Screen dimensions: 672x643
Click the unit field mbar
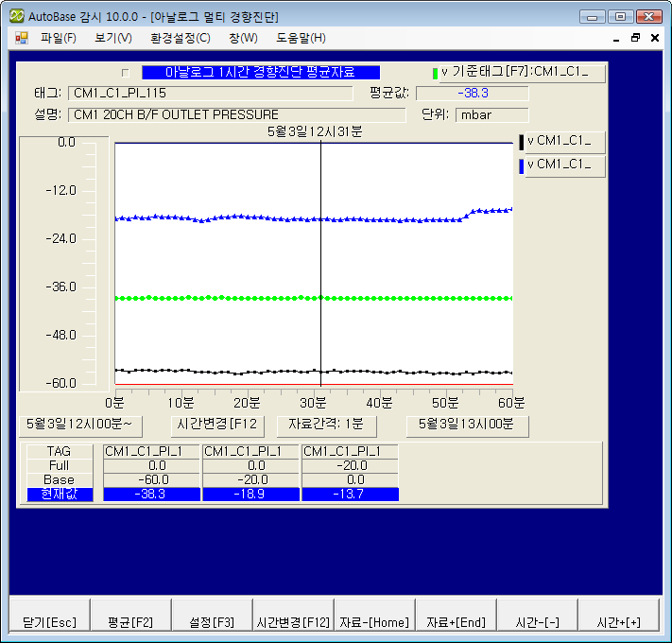tap(492, 114)
